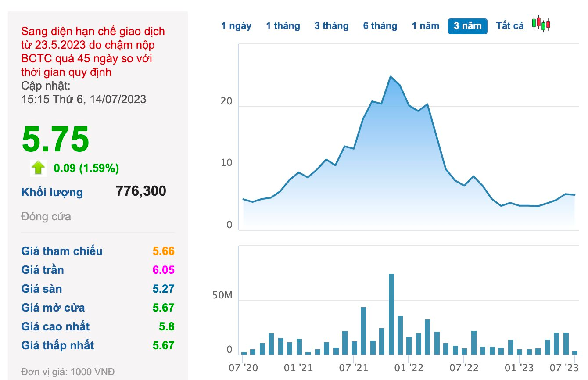Select the '1 năm' time range tab
Image resolution: width=588 pixels, height=380 pixels.
425,26
